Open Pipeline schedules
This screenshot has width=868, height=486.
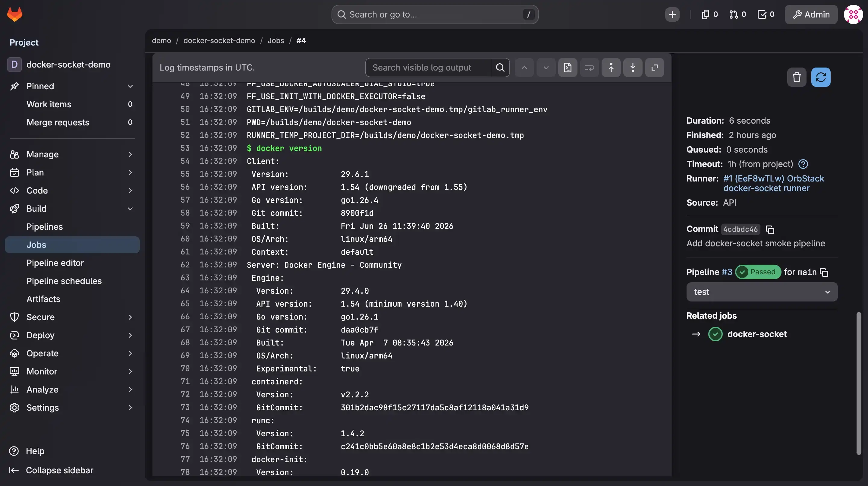click(72, 281)
